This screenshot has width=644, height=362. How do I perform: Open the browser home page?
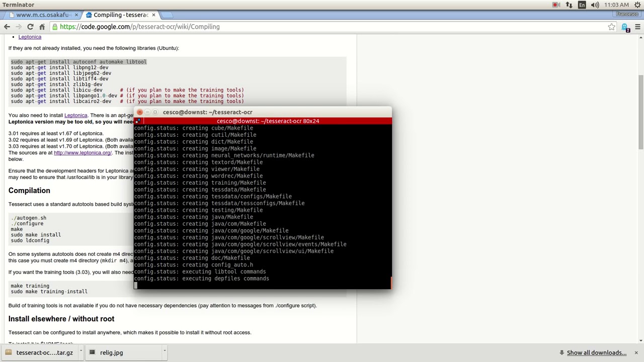42,27
